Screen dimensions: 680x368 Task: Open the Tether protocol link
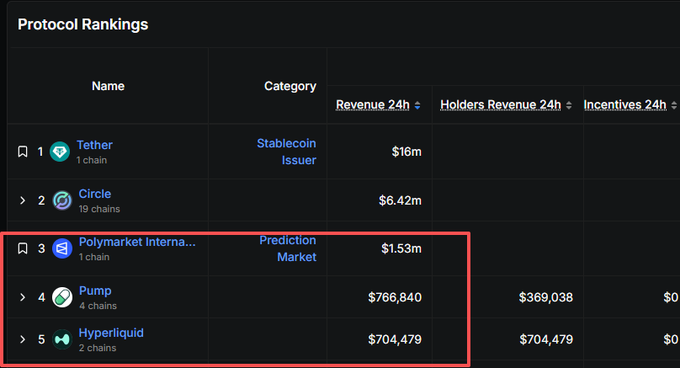coord(95,145)
